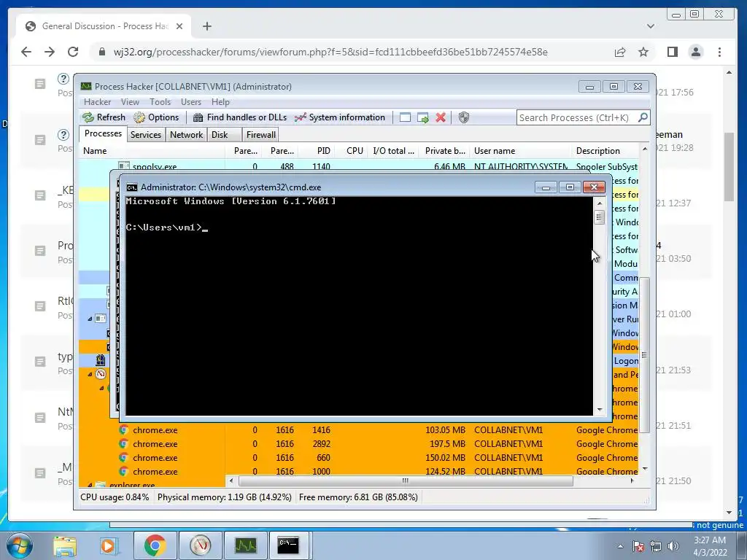
Task: Open the Tools menu
Action: click(160, 102)
